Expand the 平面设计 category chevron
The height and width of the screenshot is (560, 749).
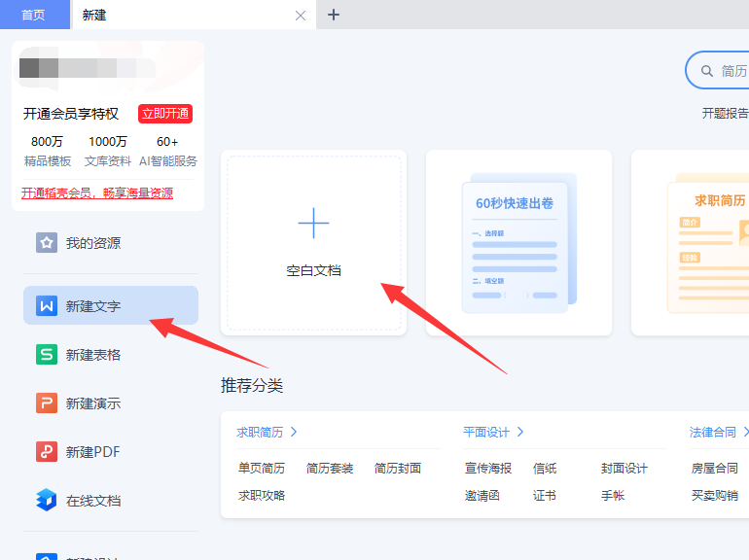520,432
